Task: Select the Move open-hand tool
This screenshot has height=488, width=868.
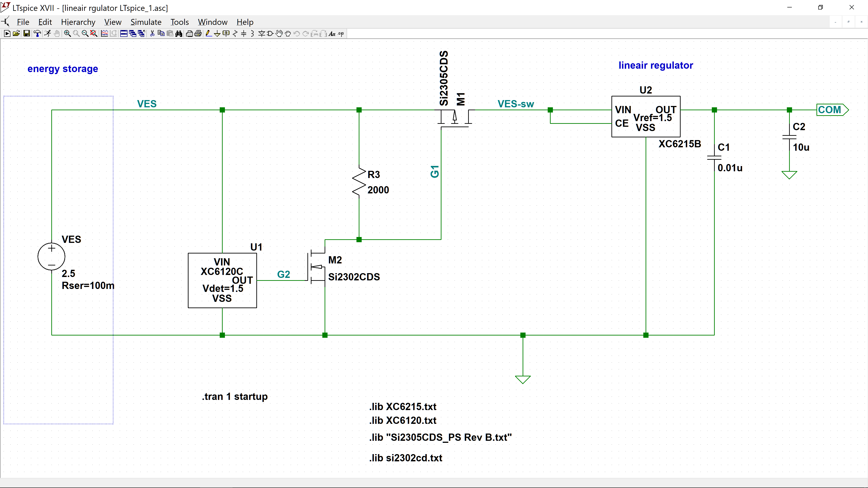Action: click(279, 34)
